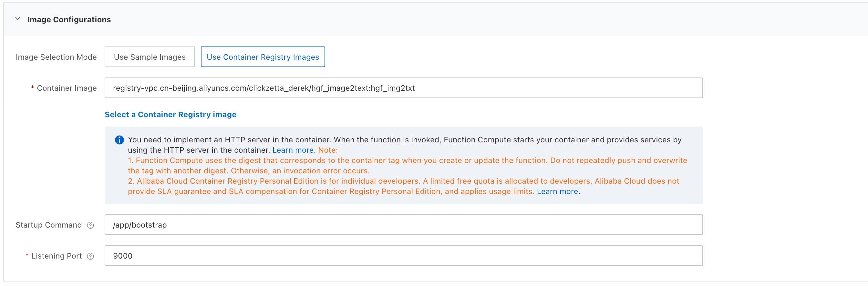
Task: Click the Image Configurations section heading
Action: tap(69, 20)
